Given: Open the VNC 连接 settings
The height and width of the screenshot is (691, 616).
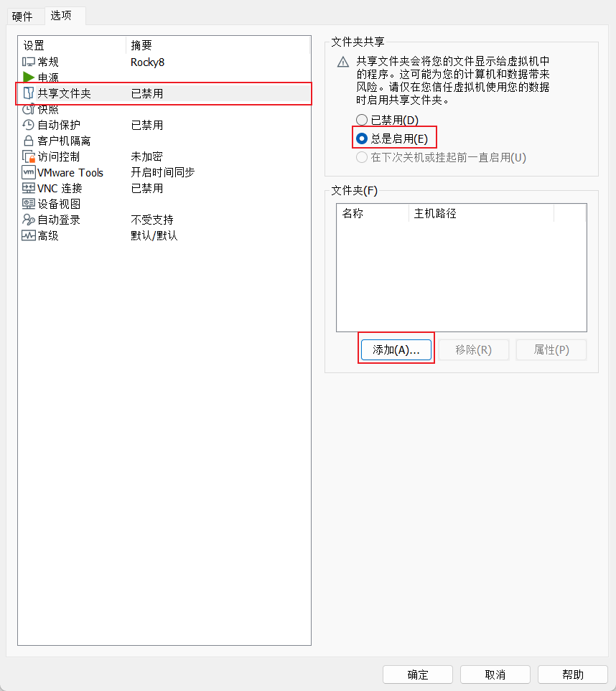Looking at the screenshot, I should point(56,188).
